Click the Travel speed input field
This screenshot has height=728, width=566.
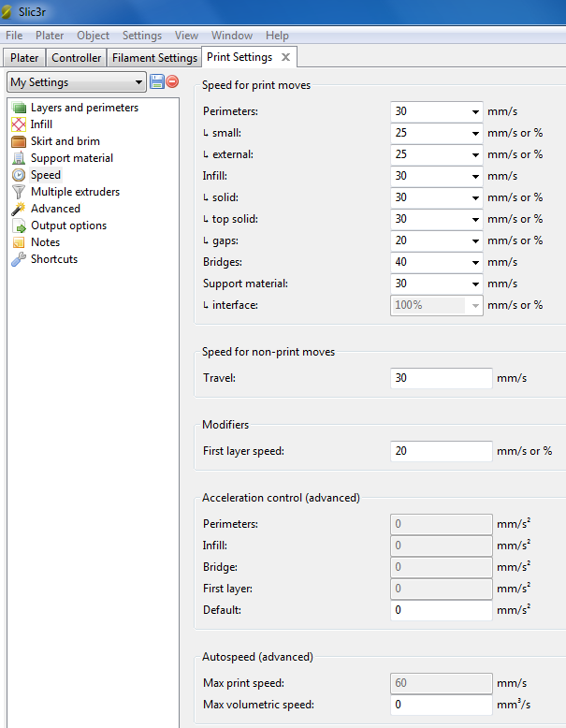(441, 378)
